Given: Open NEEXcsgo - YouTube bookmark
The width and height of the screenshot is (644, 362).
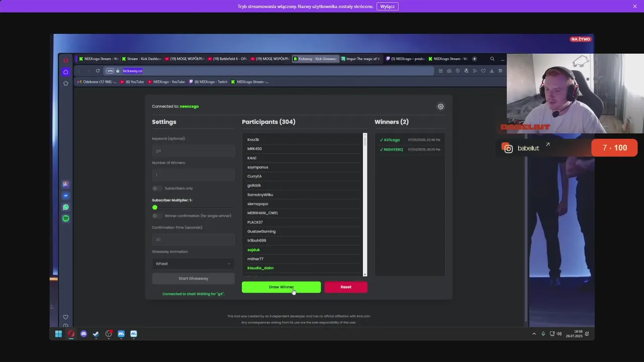Looking at the screenshot, I should pos(166,82).
